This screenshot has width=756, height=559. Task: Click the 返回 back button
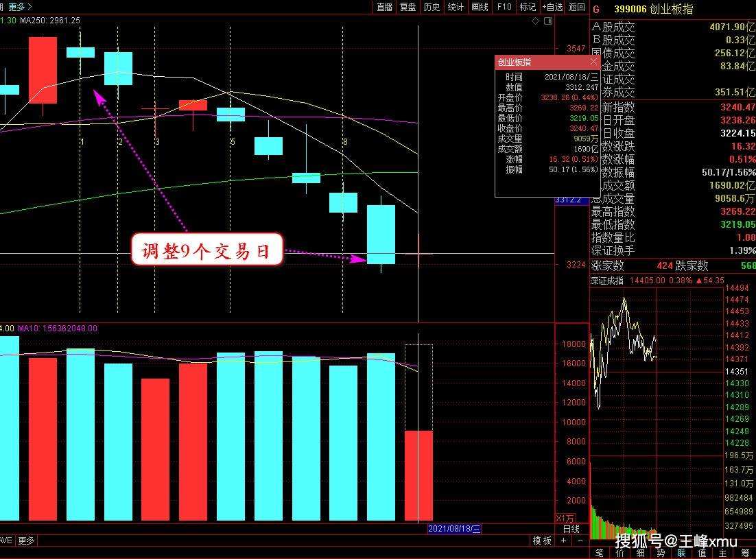[x=577, y=7]
